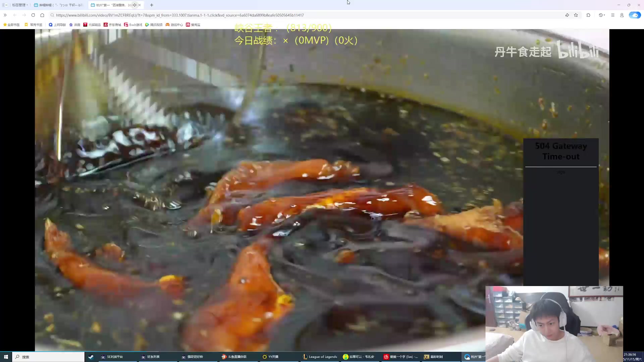Switch to the first bilibili 干杯 tab

pyautogui.click(x=59, y=5)
